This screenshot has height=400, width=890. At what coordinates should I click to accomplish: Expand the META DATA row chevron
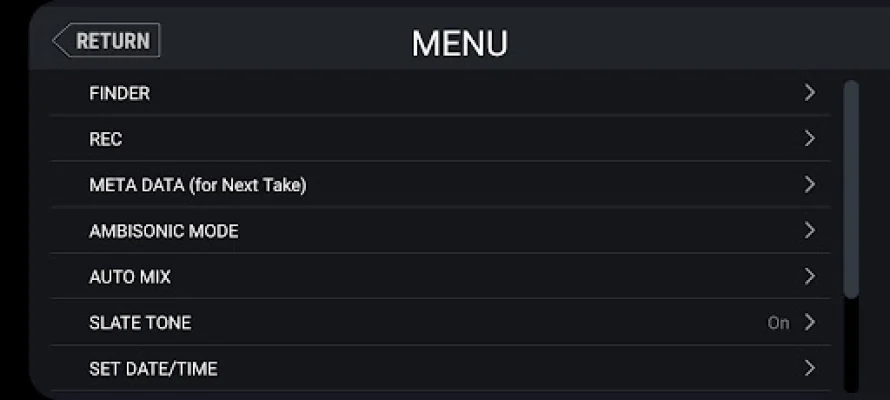tap(810, 185)
